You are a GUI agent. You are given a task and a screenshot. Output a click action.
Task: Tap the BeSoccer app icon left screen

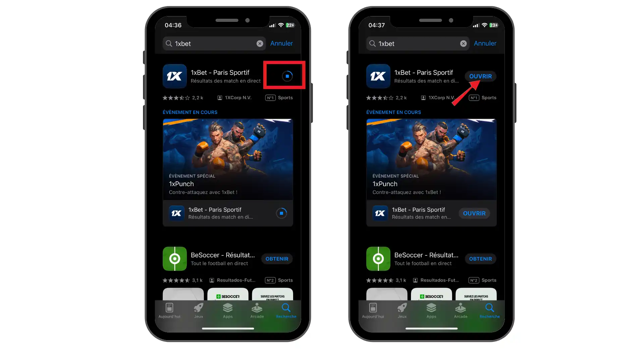point(174,258)
